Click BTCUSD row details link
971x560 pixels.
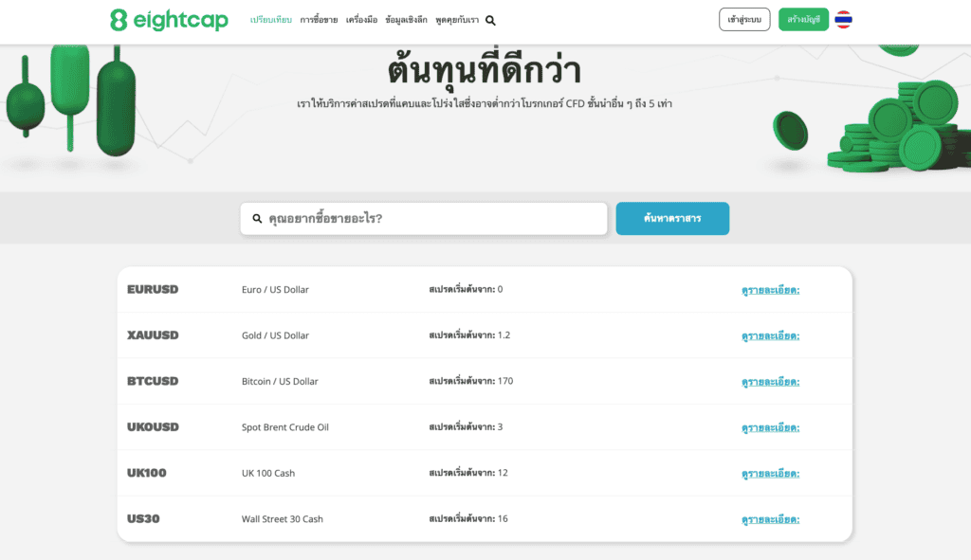(770, 382)
